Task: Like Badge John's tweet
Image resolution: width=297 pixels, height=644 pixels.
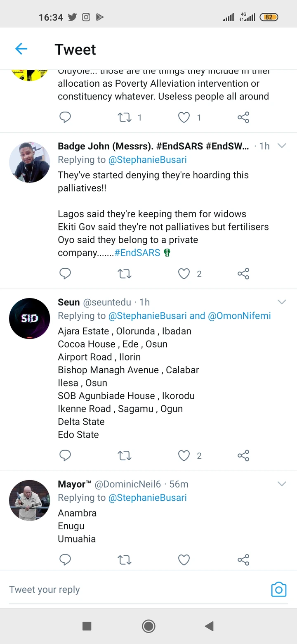Action: tap(184, 273)
